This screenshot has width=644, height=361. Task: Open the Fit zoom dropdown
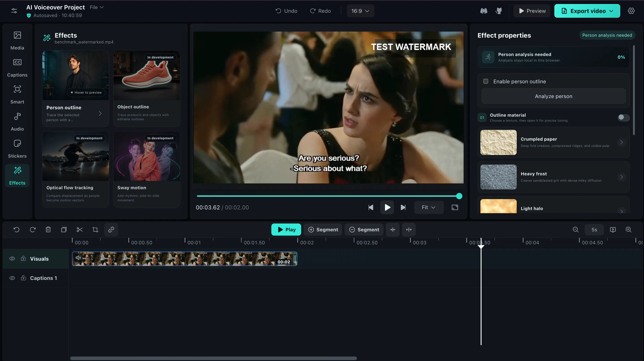428,207
